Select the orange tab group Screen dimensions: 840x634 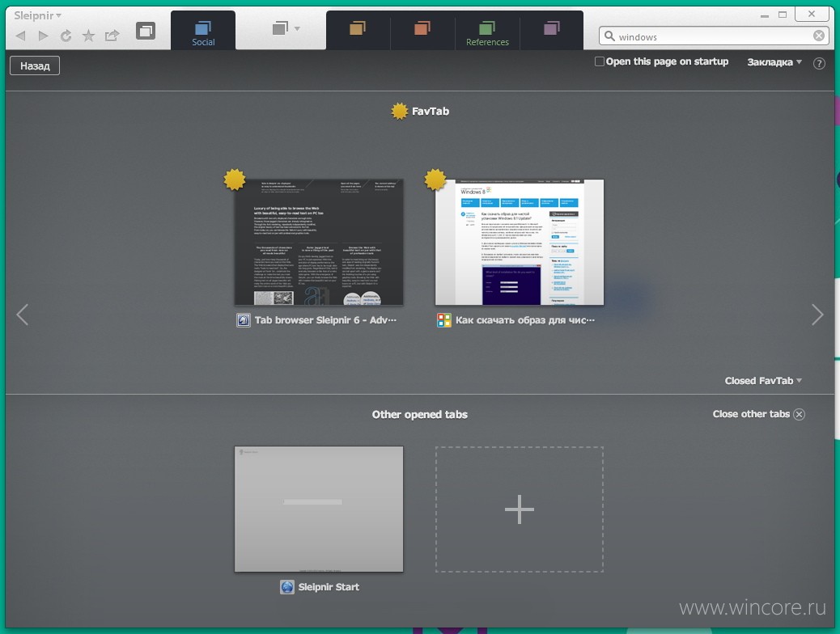422,28
